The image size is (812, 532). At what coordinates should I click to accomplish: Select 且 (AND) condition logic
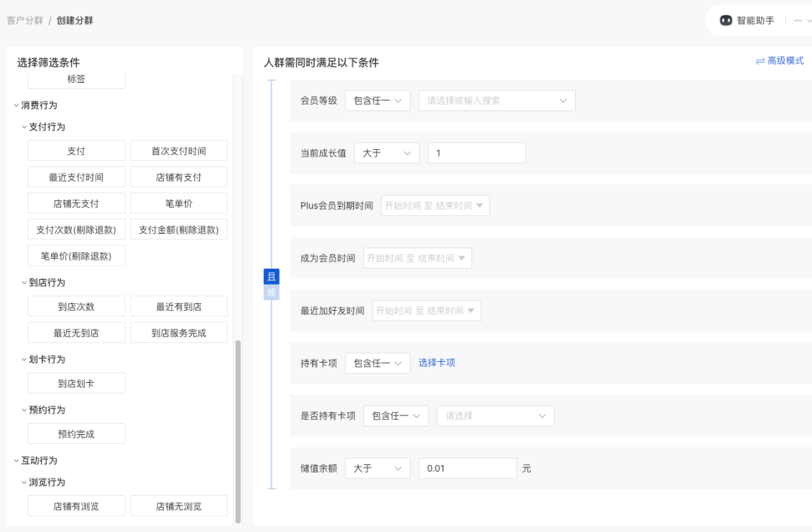pos(271,276)
